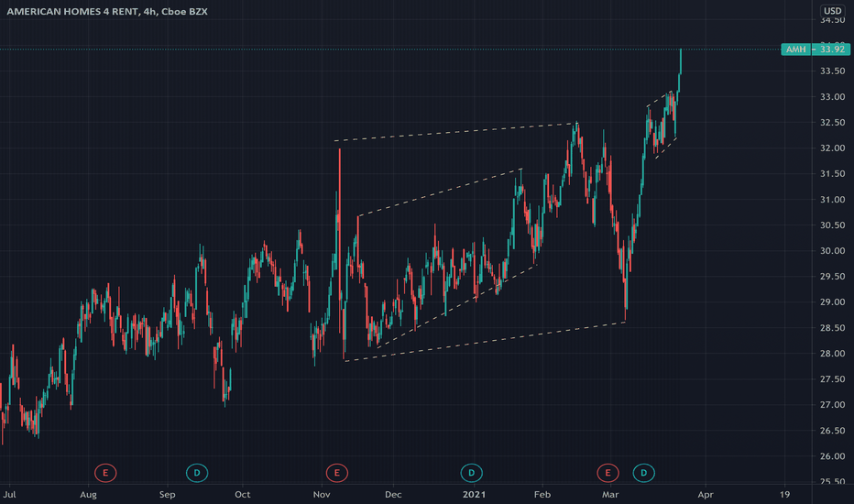Image resolution: width=854 pixels, height=504 pixels.
Task: Select the Dividend D marker between Mar and Apr
Action: click(x=643, y=473)
